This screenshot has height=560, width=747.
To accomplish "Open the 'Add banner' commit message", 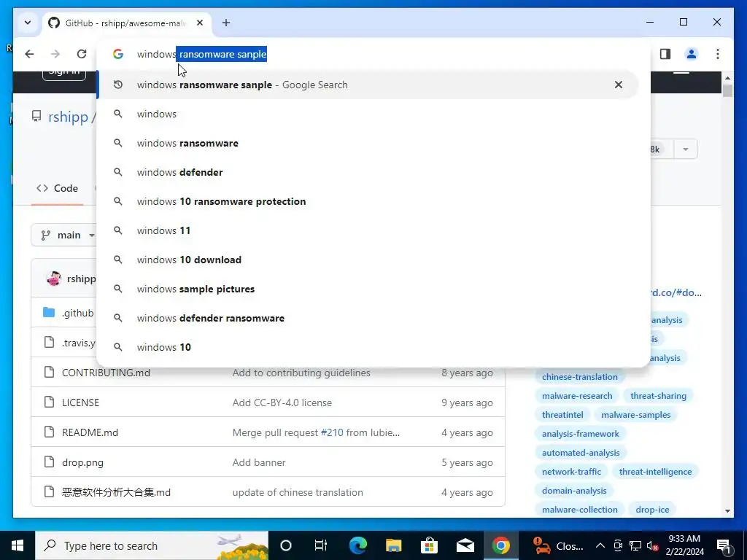I will click(259, 463).
